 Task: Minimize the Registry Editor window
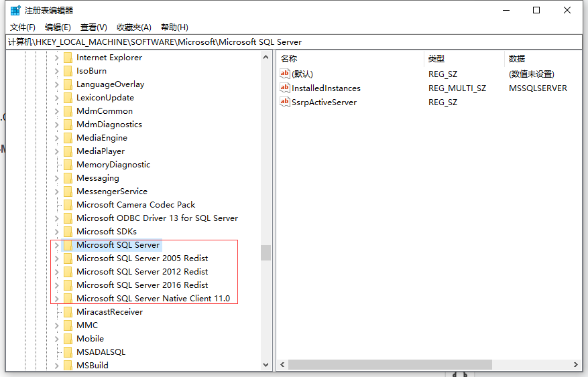click(x=506, y=10)
